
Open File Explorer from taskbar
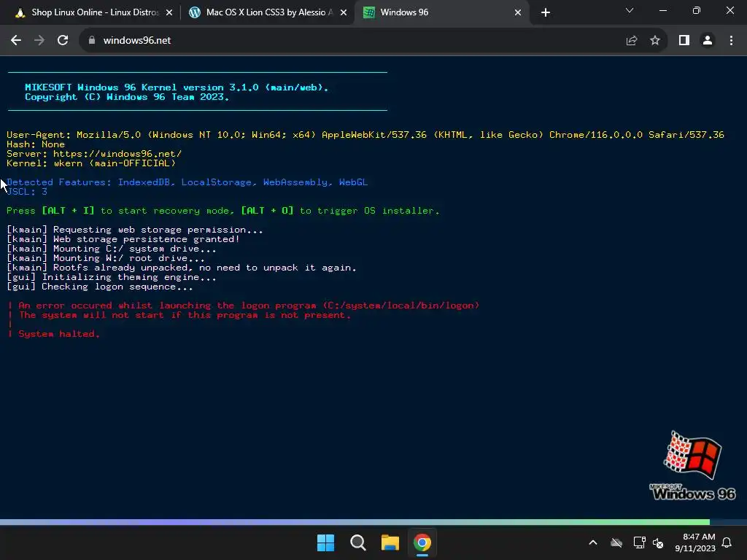390,542
